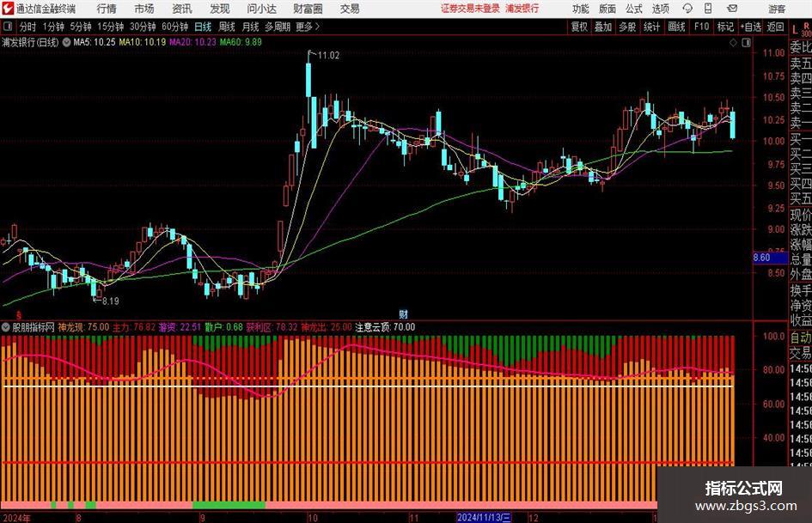Switch to 15分钟 period tab
The image size is (812, 523).
(110, 27)
